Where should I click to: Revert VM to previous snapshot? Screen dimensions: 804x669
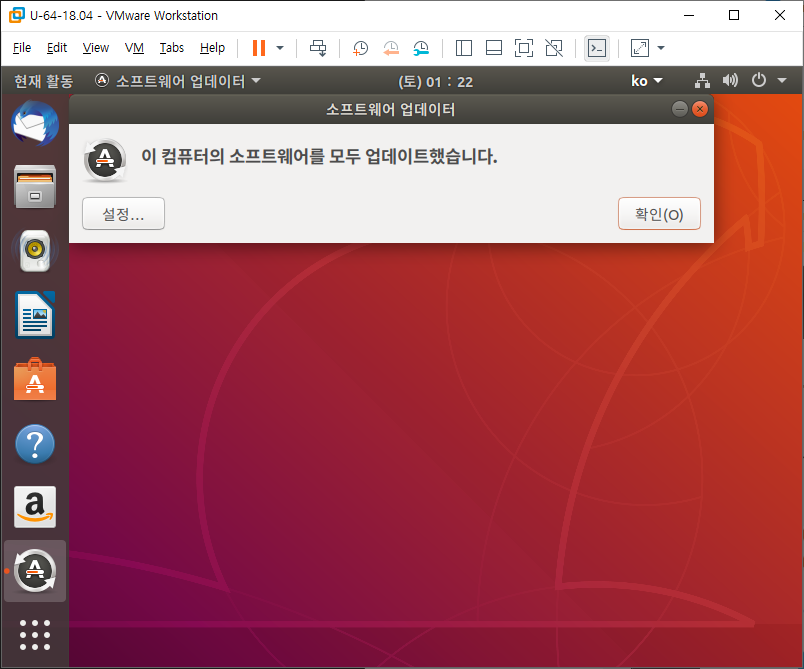click(x=391, y=48)
